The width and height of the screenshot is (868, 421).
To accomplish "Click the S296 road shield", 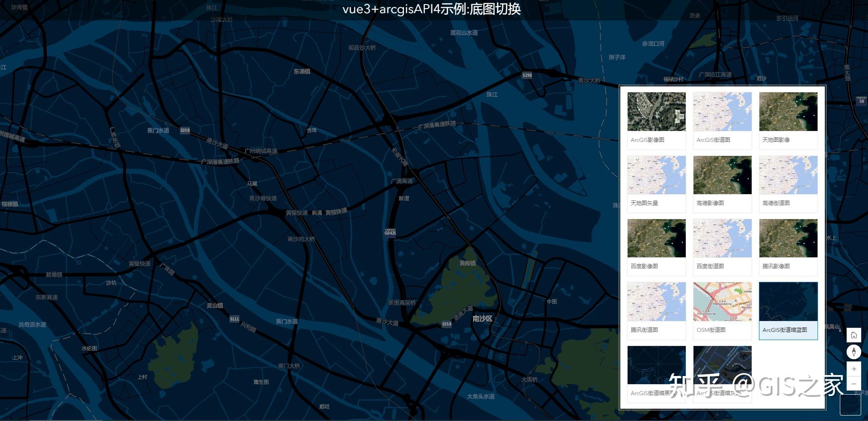I will click(527, 75).
